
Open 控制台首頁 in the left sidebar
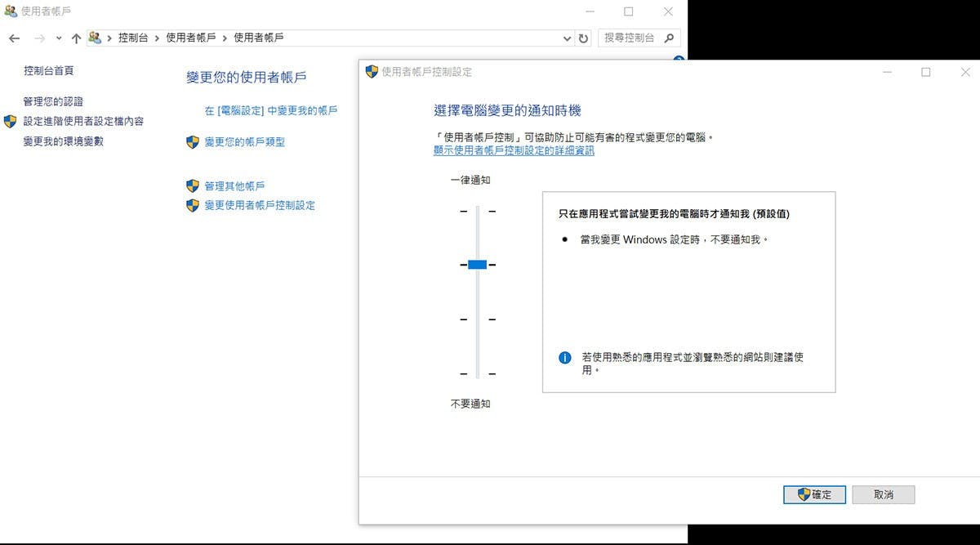49,71
